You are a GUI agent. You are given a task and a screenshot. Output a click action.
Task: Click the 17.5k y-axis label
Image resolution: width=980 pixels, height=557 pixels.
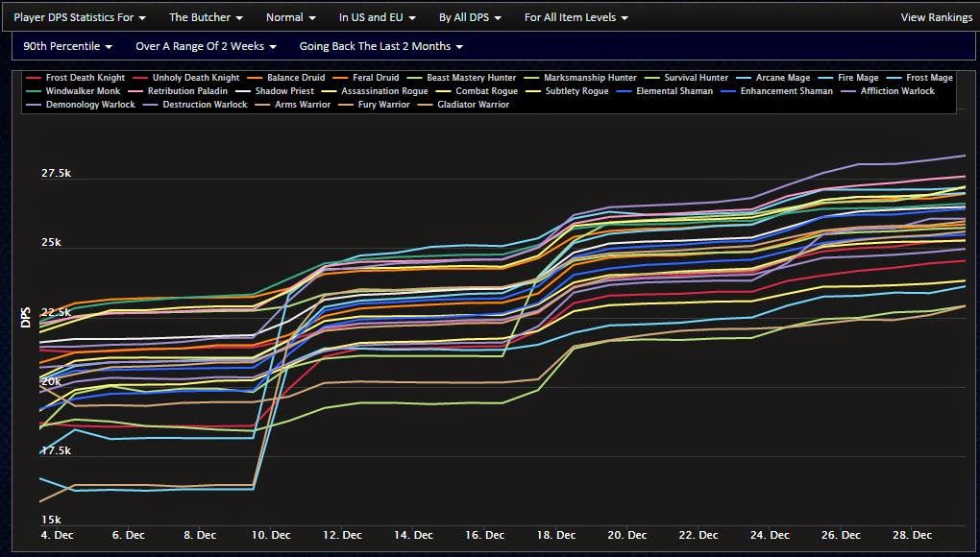[57, 450]
